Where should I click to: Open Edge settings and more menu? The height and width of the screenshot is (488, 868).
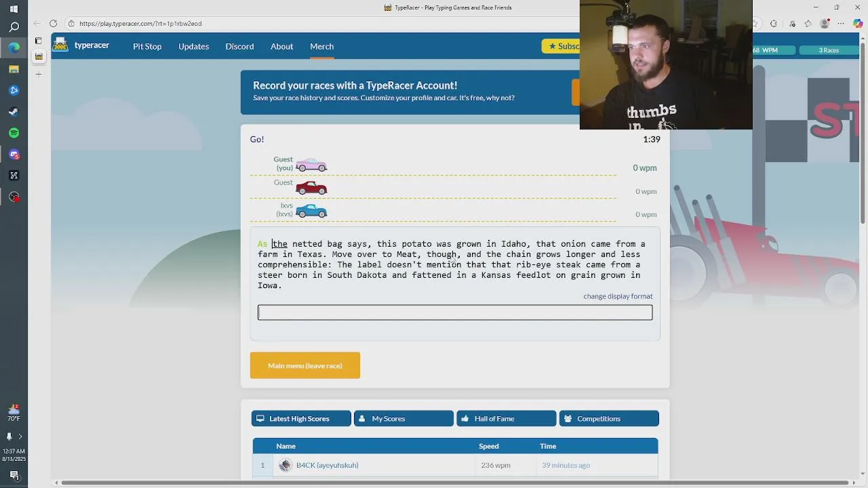point(842,24)
